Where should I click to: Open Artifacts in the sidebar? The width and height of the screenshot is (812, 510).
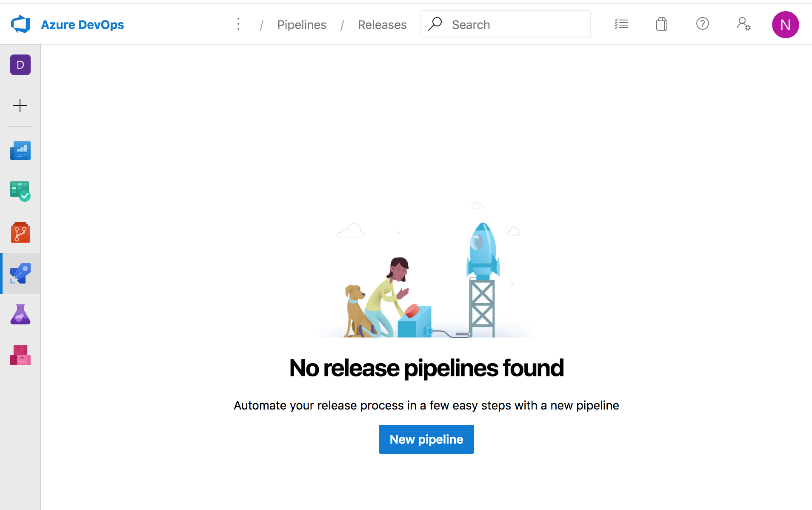[x=20, y=355]
